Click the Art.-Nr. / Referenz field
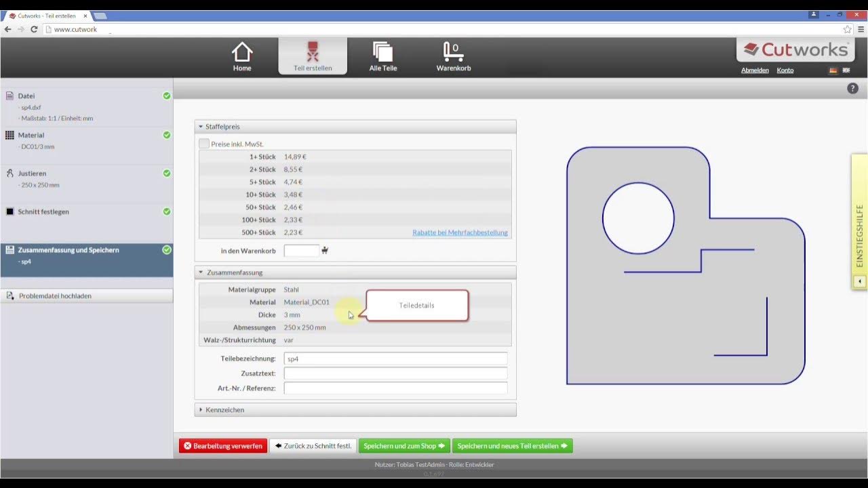 coord(395,388)
